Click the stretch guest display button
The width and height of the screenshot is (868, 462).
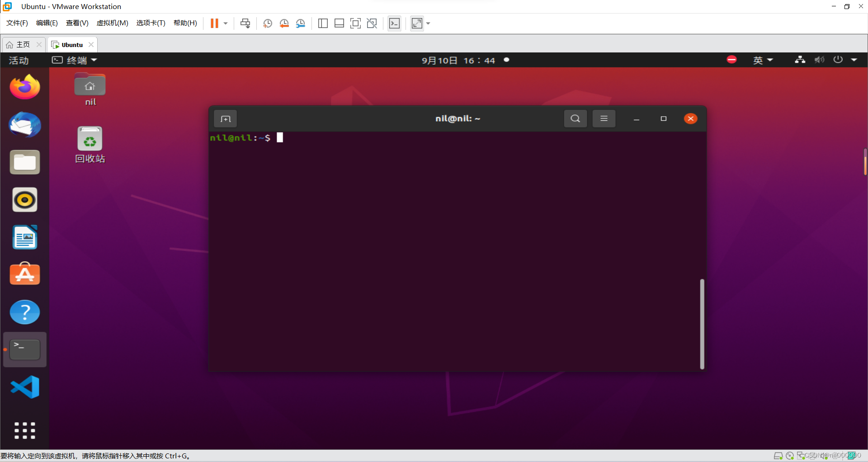[417, 24]
